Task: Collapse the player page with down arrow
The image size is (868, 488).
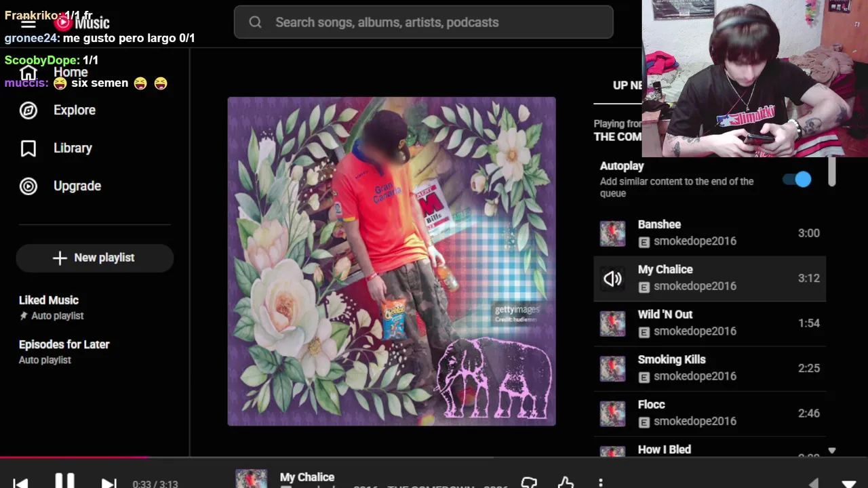Action: click(x=848, y=484)
